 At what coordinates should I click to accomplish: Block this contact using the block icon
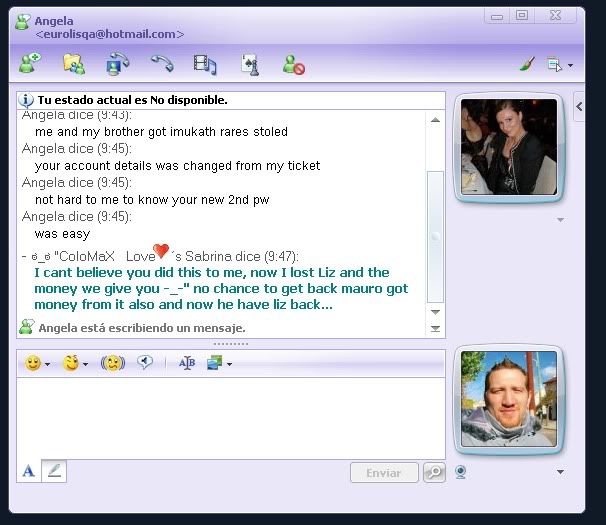pos(293,64)
